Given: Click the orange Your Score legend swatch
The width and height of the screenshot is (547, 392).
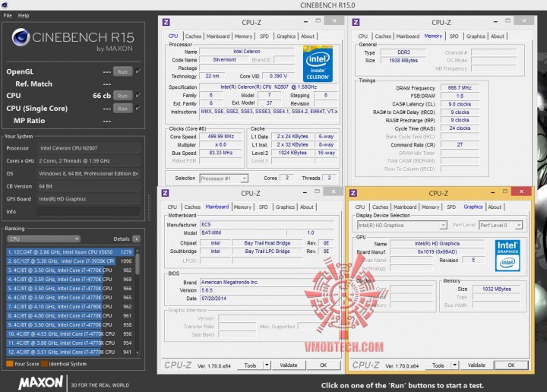Looking at the screenshot, I should click(x=10, y=364).
